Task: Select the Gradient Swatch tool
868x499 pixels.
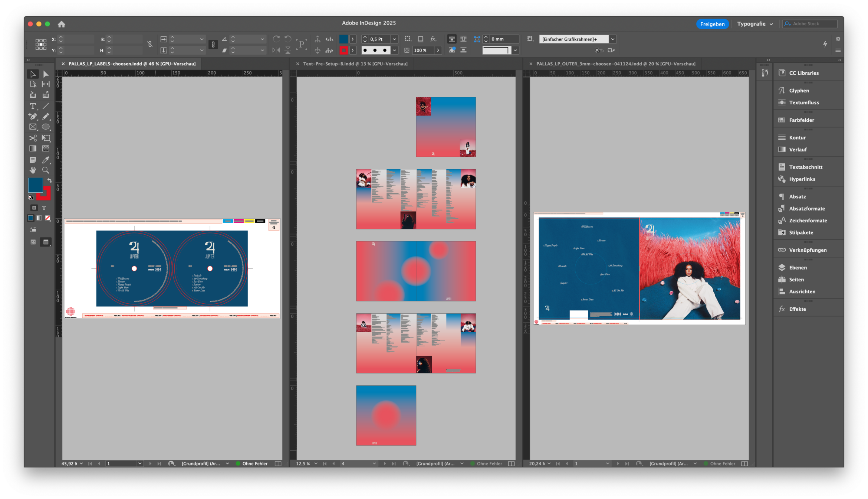Action: click(x=33, y=149)
